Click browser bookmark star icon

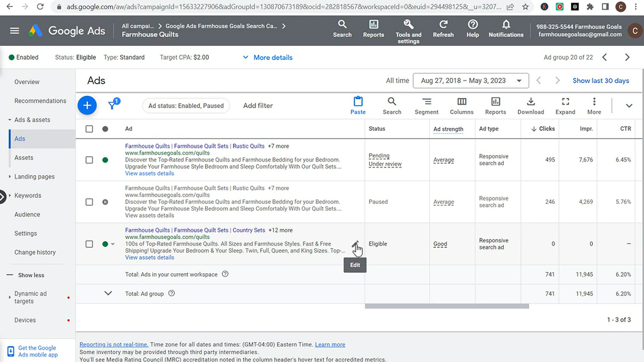click(x=525, y=7)
